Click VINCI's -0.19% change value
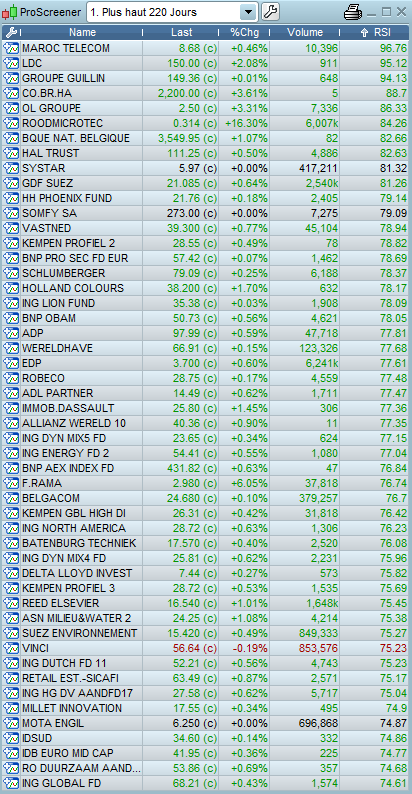The image size is (412, 794). coord(251,648)
